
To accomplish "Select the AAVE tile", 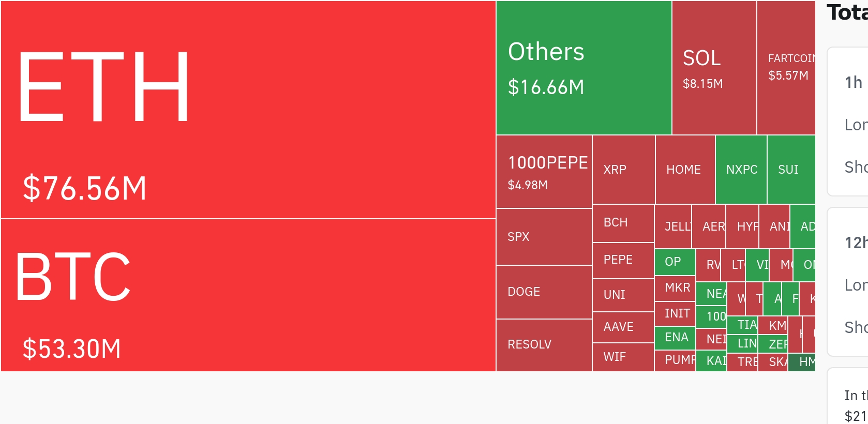I will pyautogui.click(x=623, y=327).
